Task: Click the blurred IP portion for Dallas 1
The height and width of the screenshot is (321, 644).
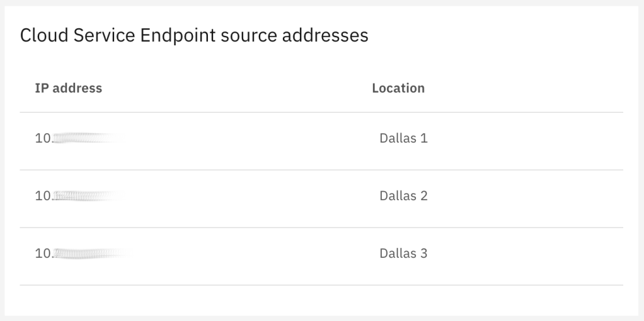Action: (x=85, y=138)
